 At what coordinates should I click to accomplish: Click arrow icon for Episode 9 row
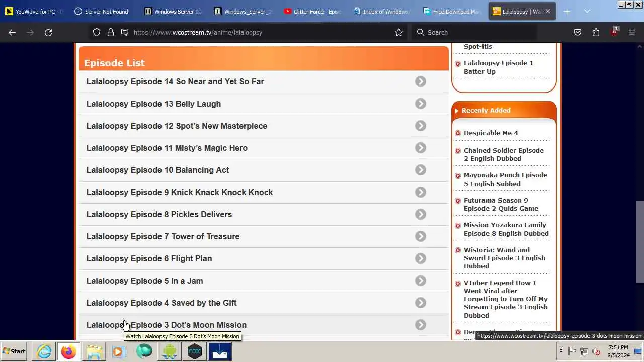421,192
